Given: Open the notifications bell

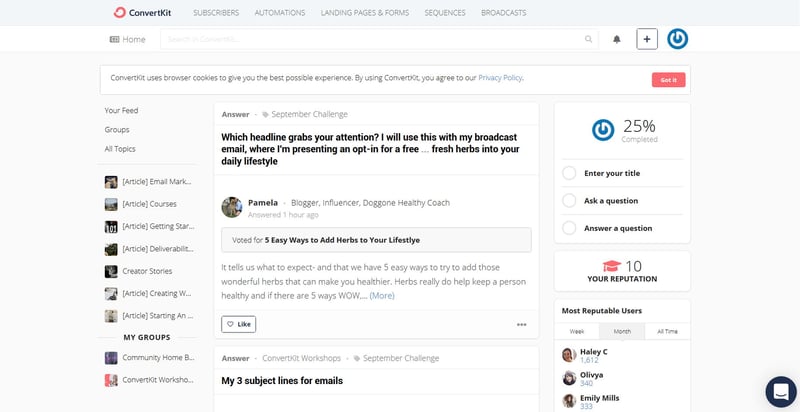Looking at the screenshot, I should pyautogui.click(x=617, y=39).
